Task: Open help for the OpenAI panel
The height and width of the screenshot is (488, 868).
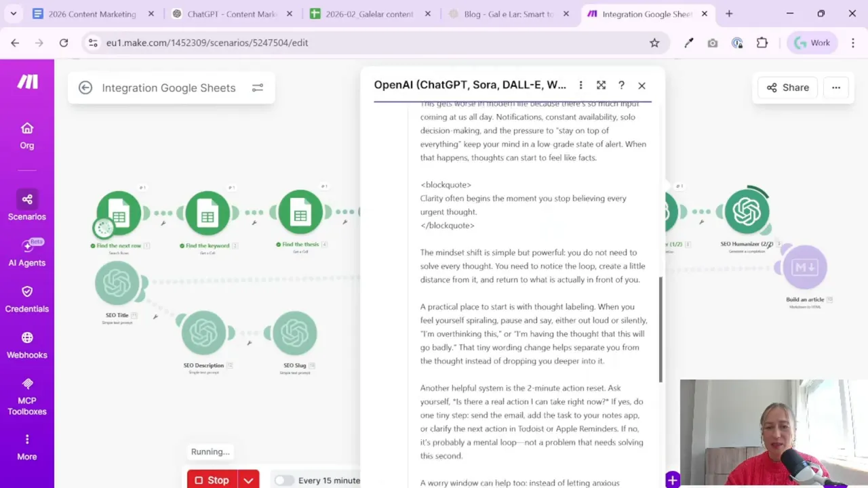Action: point(621,85)
